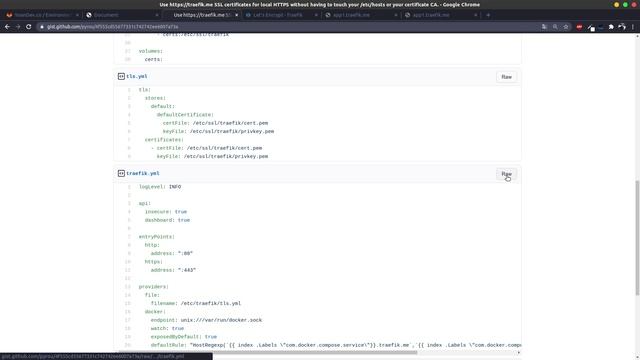Screen dimensions: 640x360
Task: View raw traefik.yml file
Action: (x=507, y=174)
